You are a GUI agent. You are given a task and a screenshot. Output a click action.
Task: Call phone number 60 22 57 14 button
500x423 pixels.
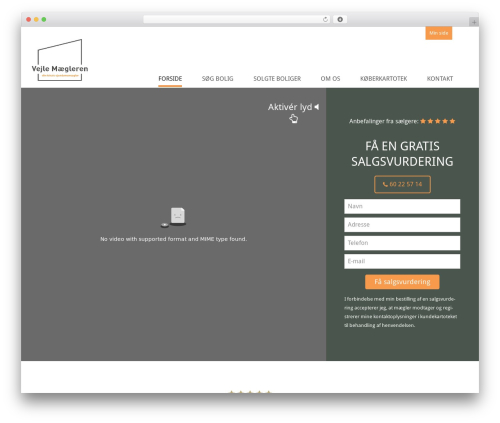(402, 184)
